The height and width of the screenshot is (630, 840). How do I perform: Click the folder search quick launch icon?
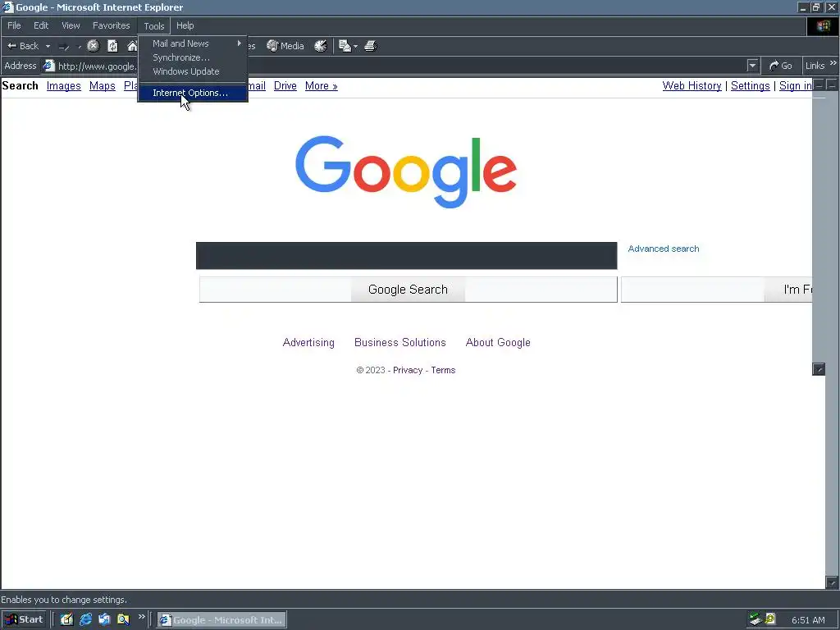[123, 620]
